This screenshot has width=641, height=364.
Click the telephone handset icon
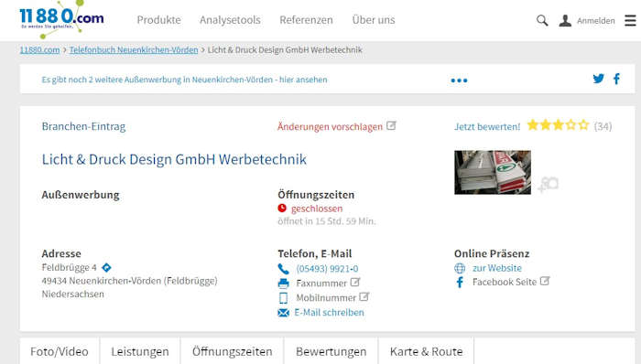click(x=283, y=269)
